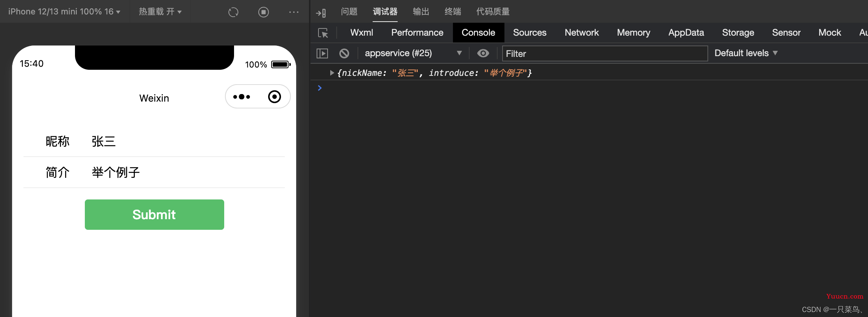The image size is (868, 317).
Task: Click the mini program capsule menu dots
Action: pyautogui.click(x=242, y=97)
